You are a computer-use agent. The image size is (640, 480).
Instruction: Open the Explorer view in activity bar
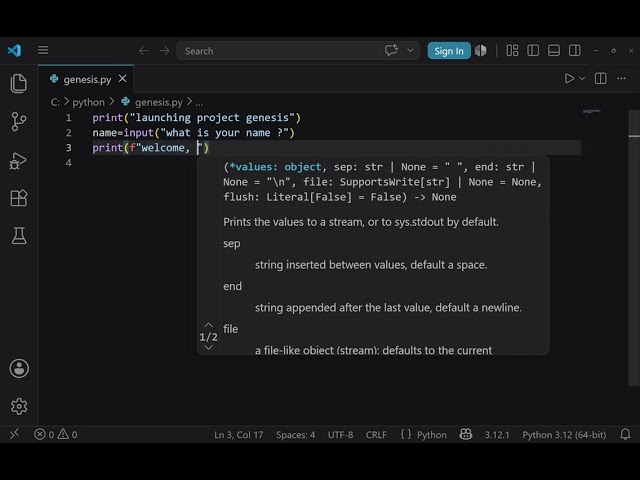click(19, 83)
